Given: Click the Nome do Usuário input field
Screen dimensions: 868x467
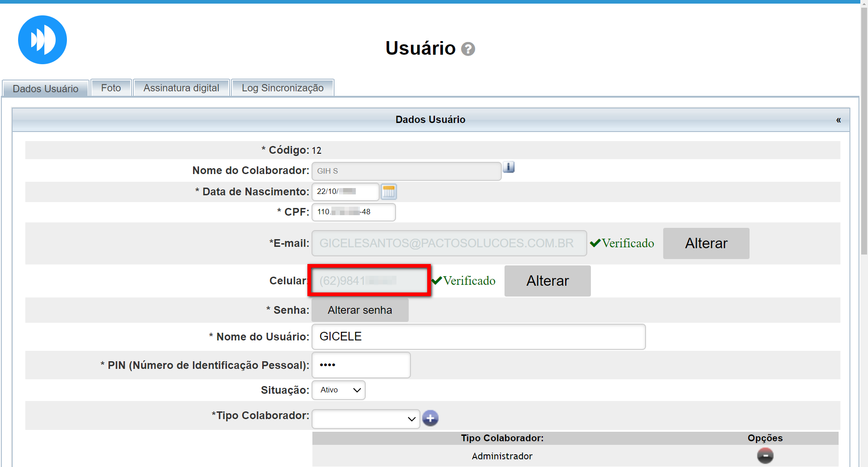Looking at the screenshot, I should [478, 337].
